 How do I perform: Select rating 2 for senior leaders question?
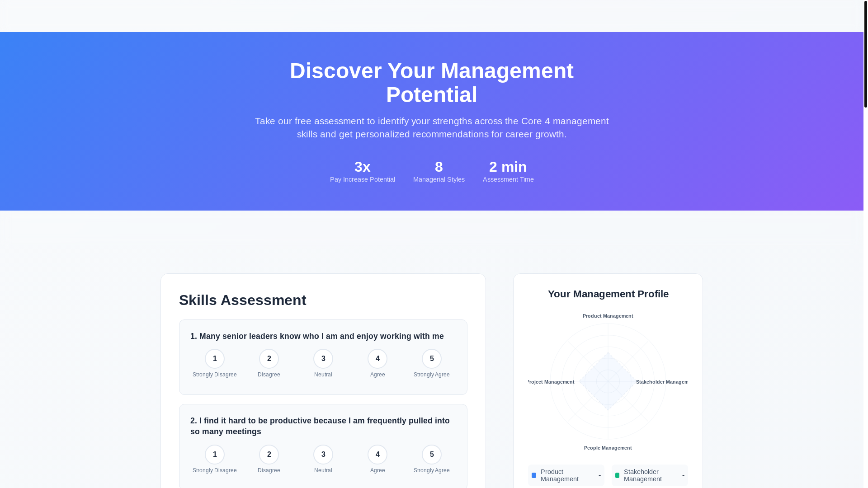(x=269, y=359)
